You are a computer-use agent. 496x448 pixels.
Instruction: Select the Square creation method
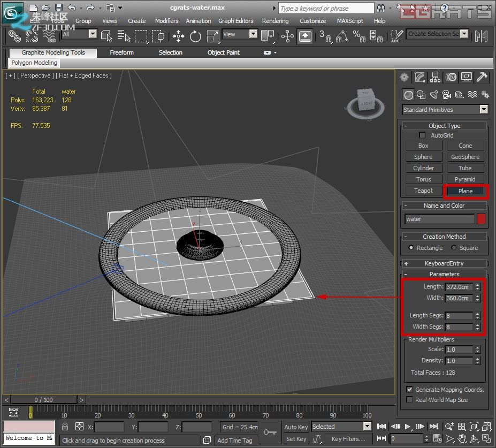pos(454,248)
